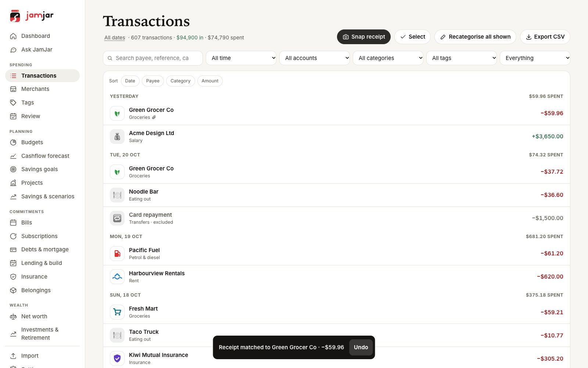
Task: Sort transactions by Category
Action: [x=180, y=81]
